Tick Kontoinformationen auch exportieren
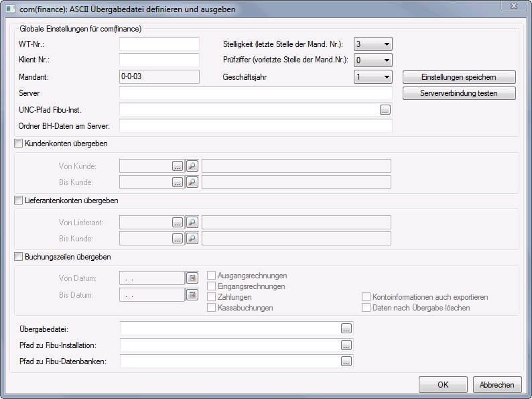The height and width of the screenshot is (399, 532). 366,297
